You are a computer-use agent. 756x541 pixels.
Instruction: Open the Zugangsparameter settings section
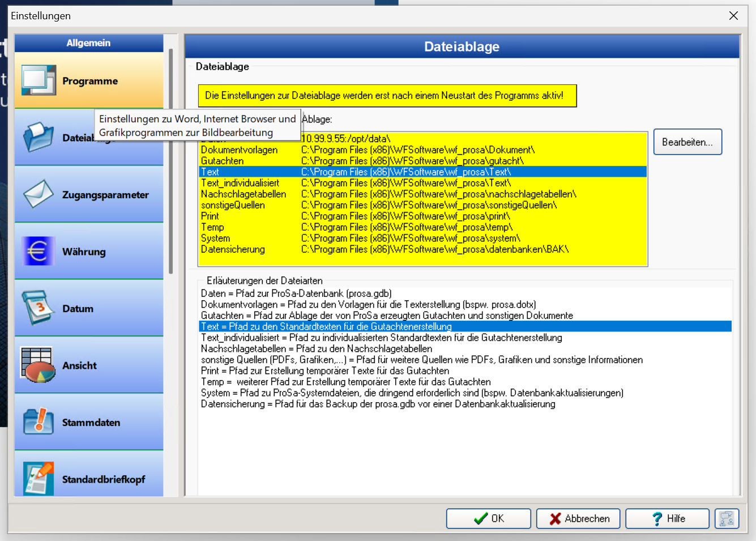click(89, 194)
